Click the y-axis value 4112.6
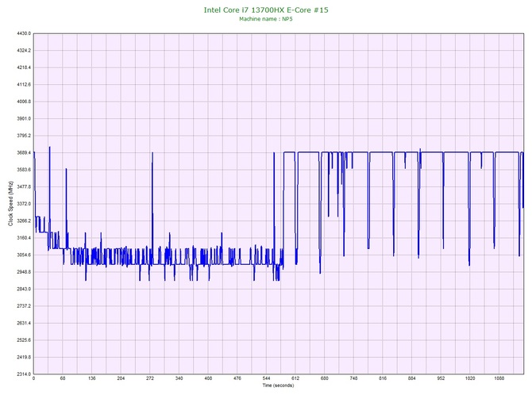 pos(24,85)
